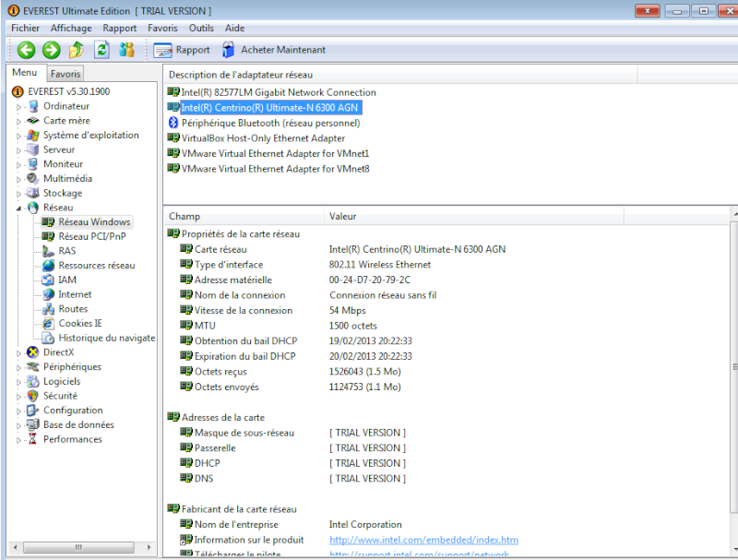
Task: Click the Rapport report icon in toolbar
Action: (163, 50)
